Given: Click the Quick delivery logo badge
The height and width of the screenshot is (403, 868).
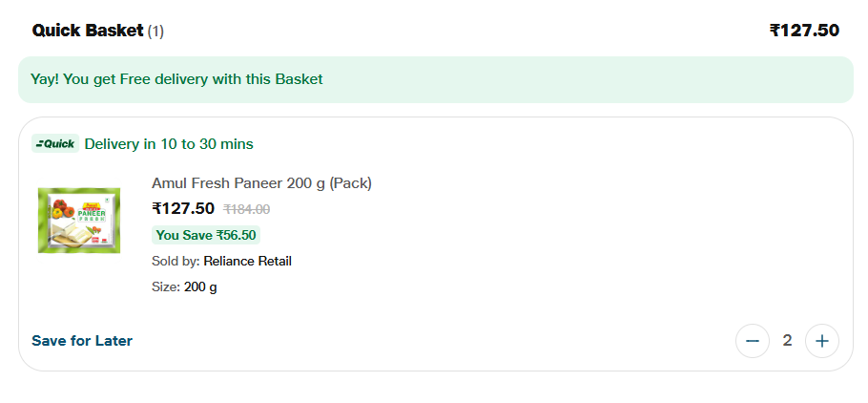Looking at the screenshot, I should [x=55, y=144].
